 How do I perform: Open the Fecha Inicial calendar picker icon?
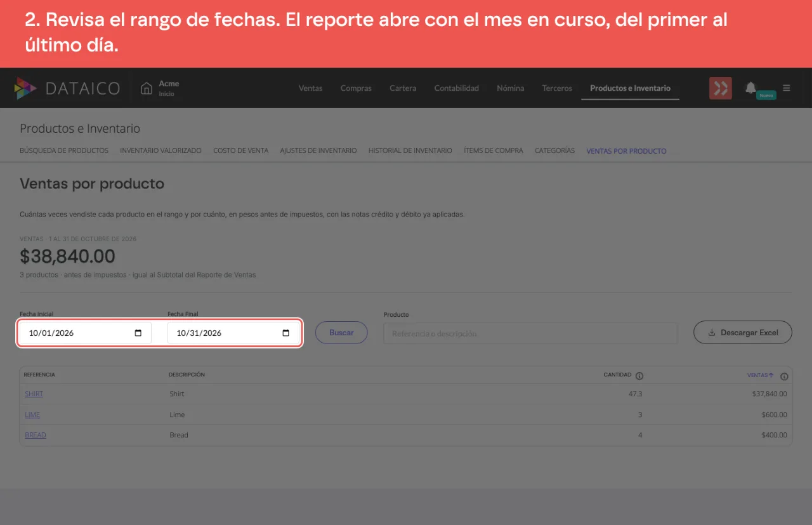pyautogui.click(x=138, y=333)
